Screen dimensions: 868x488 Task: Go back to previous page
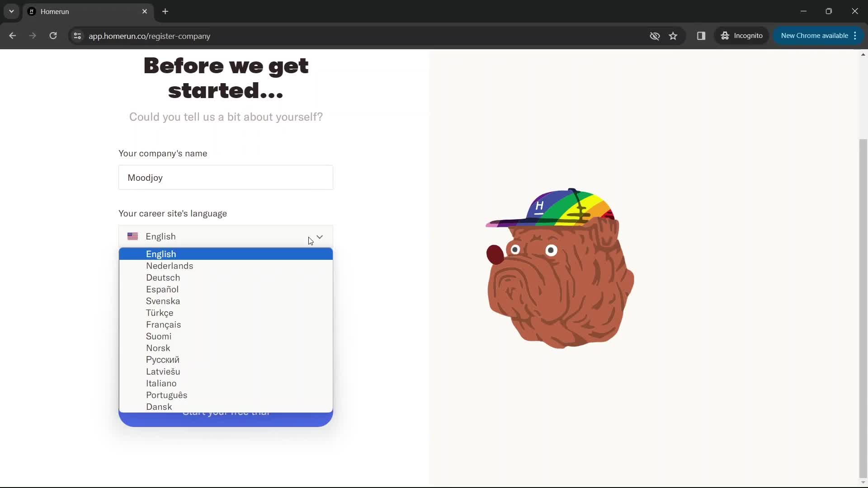click(12, 36)
